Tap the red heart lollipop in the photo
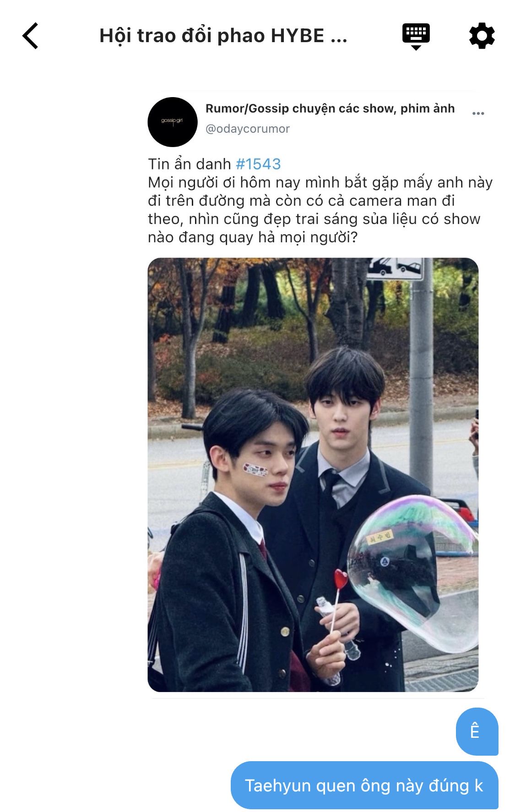Viewport: 515px width, 812px height. coord(341,580)
